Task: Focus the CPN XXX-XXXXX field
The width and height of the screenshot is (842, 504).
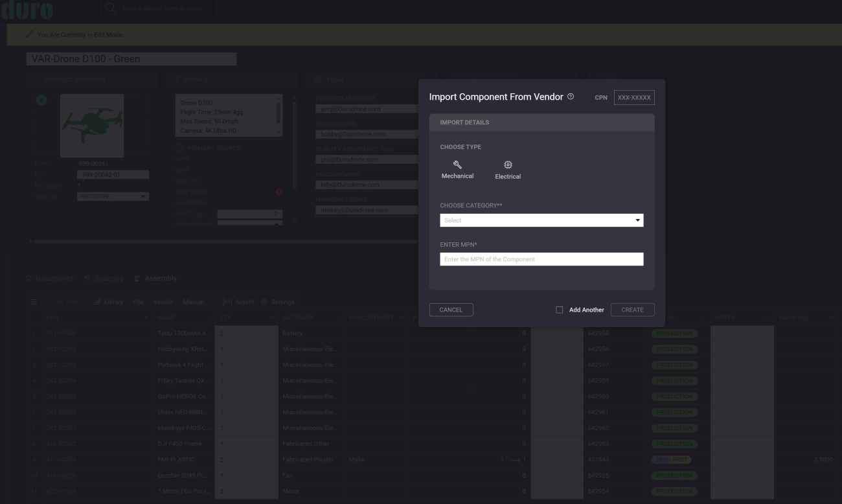Action: [x=634, y=97]
